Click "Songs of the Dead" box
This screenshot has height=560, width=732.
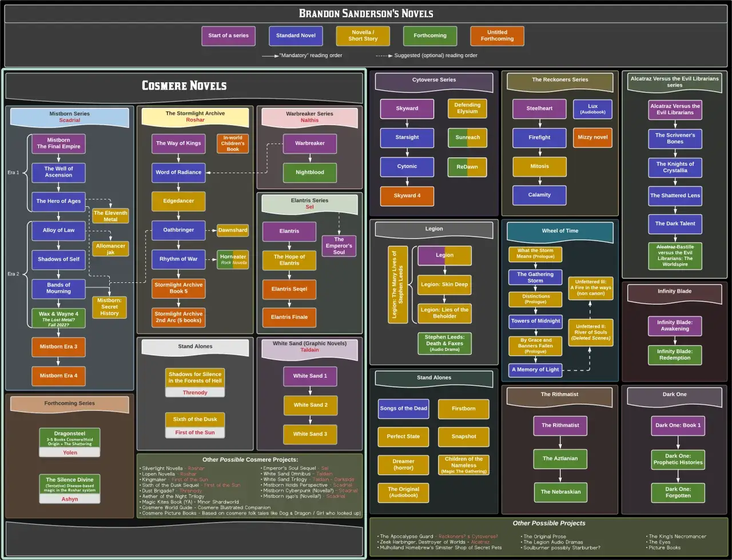pos(404,409)
